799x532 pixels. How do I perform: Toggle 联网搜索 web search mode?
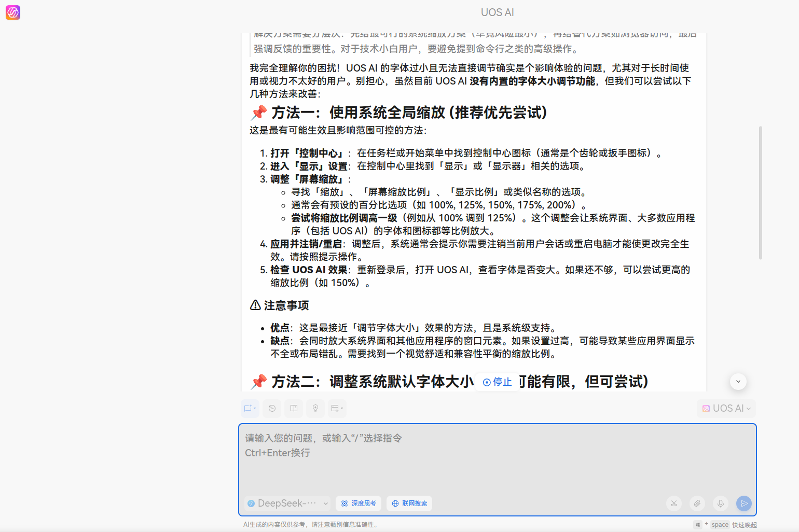click(409, 503)
